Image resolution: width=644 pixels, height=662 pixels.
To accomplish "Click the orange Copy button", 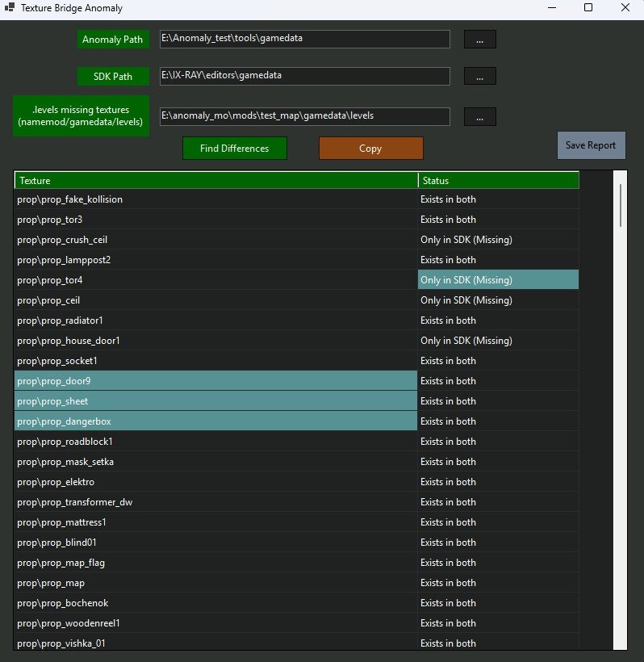I will 371,149.
